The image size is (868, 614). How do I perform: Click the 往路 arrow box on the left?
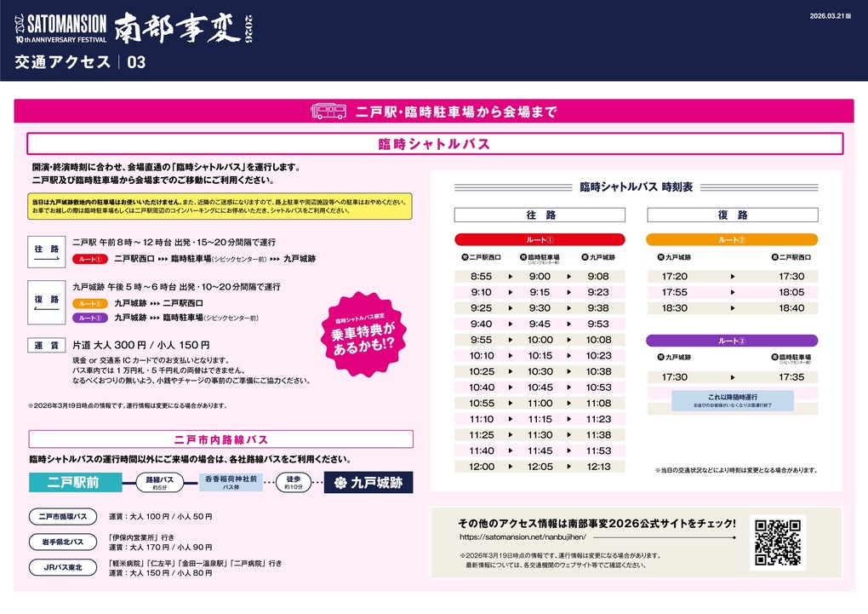coord(47,252)
